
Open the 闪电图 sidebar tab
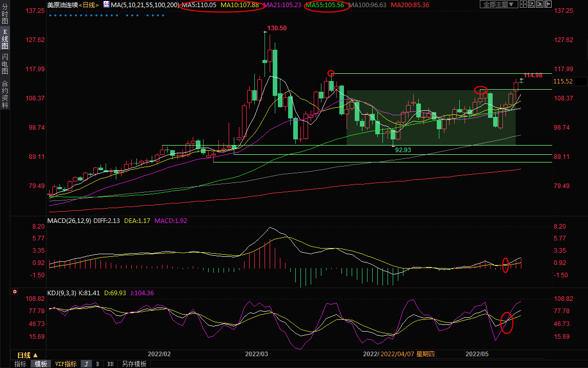coord(5,64)
